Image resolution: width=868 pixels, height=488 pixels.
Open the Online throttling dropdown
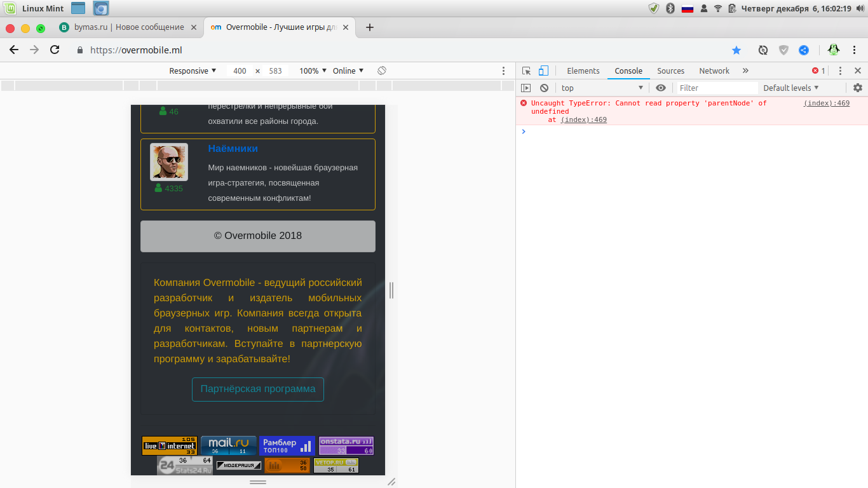pos(348,71)
